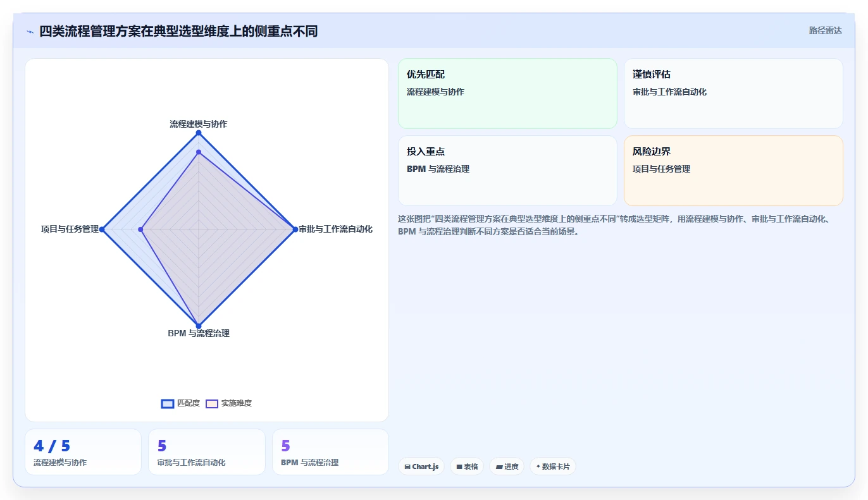Click BPM 与流程治理 text in 投入重点 card
The width and height of the screenshot is (868, 500).
[438, 169]
